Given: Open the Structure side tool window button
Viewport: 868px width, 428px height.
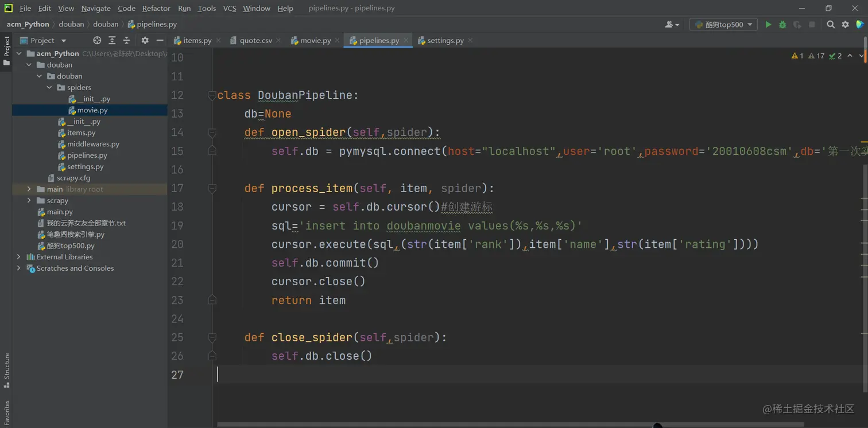Looking at the screenshot, I should click(7, 371).
